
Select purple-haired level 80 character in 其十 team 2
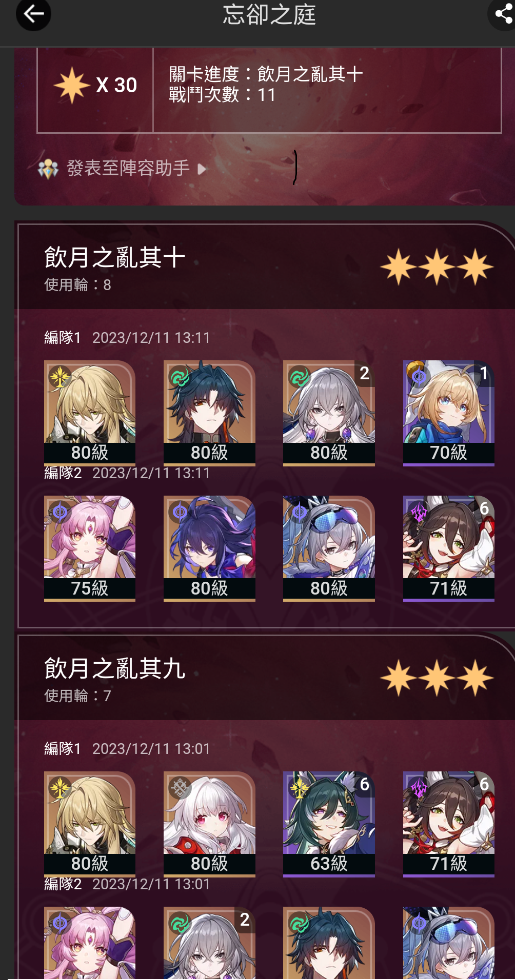pos(209,548)
